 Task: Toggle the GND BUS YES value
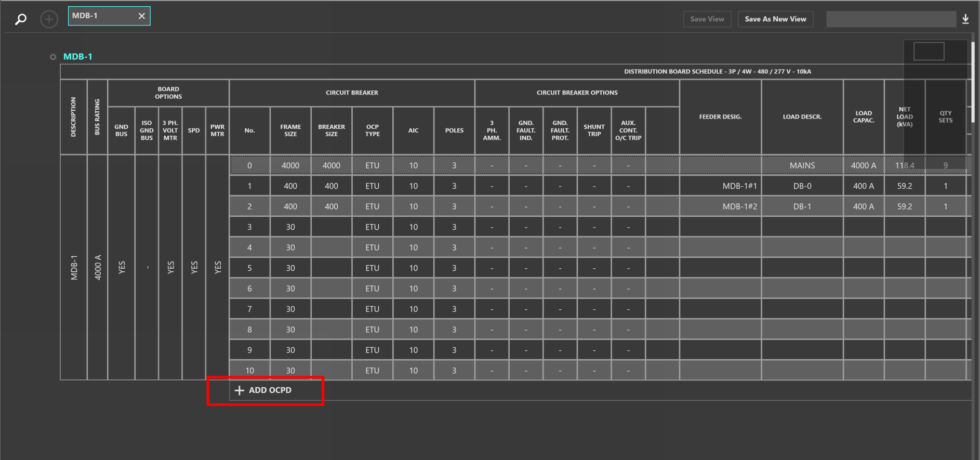click(x=122, y=267)
